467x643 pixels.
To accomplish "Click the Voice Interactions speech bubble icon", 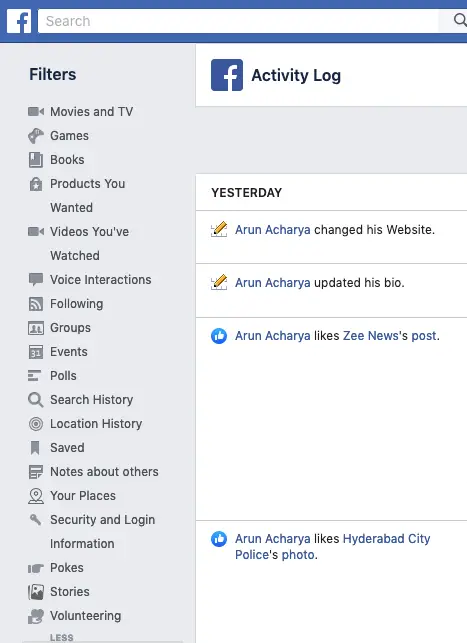I will [36, 280].
